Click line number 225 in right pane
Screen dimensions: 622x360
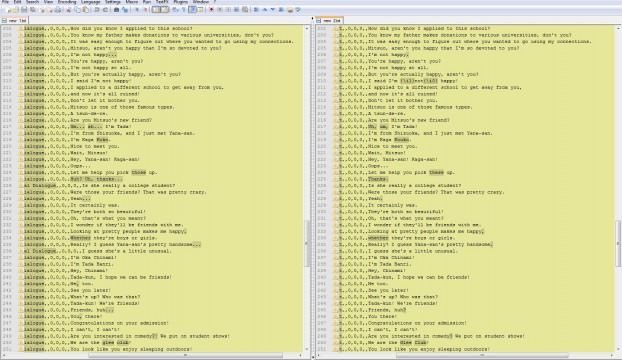(x=321, y=179)
